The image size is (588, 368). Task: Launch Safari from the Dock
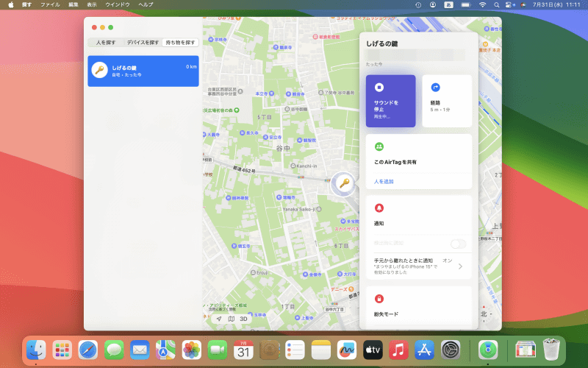(x=88, y=350)
